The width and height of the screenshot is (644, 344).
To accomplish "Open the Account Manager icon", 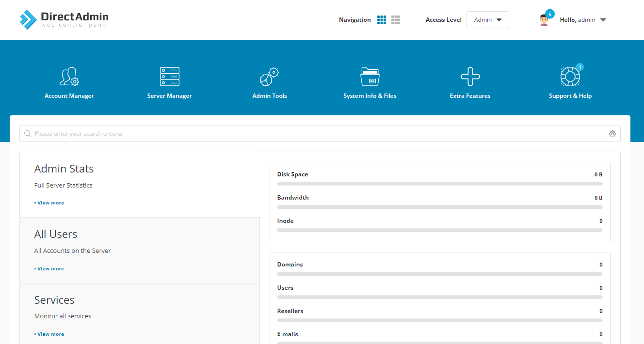I will (69, 77).
